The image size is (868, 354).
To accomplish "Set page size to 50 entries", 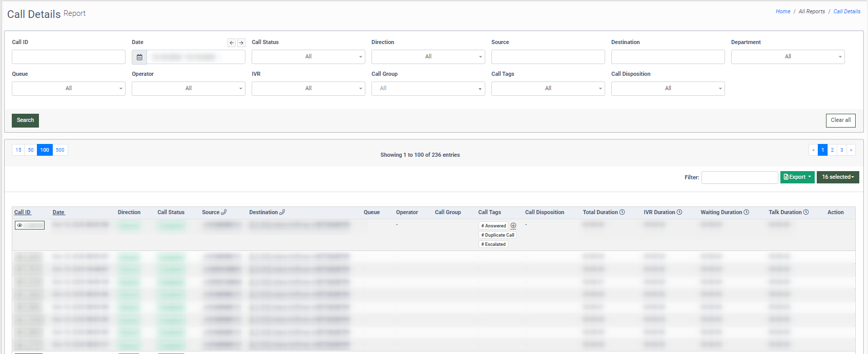I will [x=31, y=150].
